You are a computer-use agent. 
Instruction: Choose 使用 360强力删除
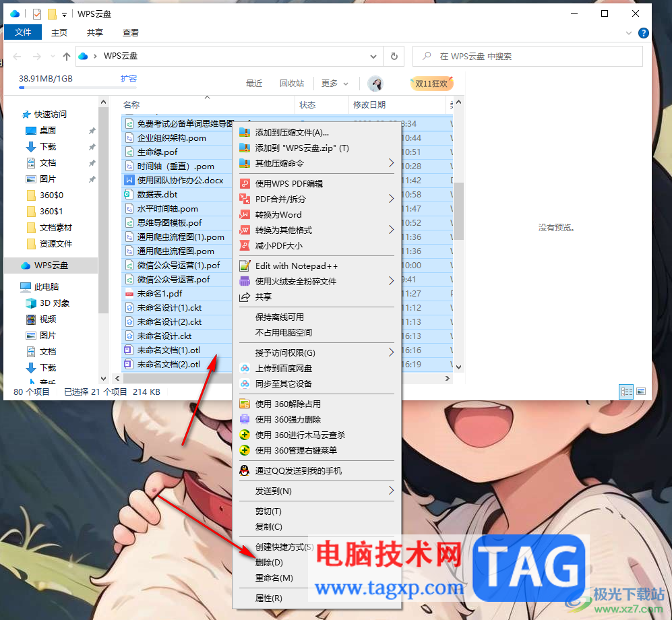coord(317,419)
